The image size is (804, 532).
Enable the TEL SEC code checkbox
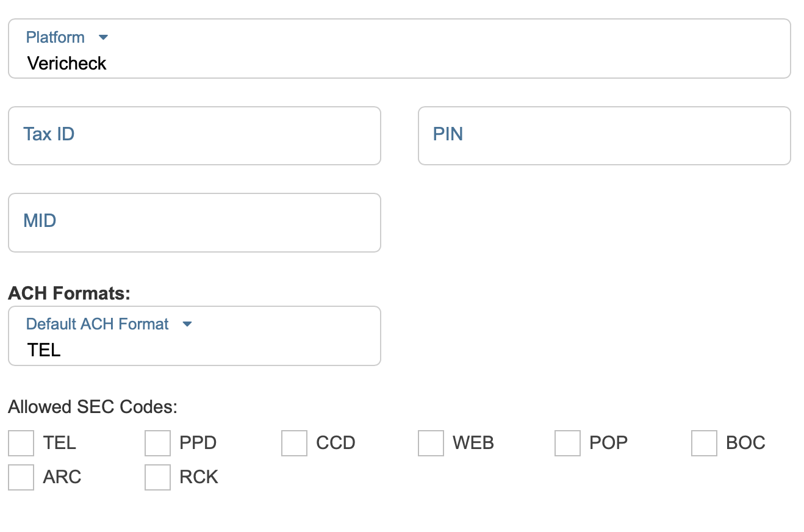pyautogui.click(x=21, y=443)
